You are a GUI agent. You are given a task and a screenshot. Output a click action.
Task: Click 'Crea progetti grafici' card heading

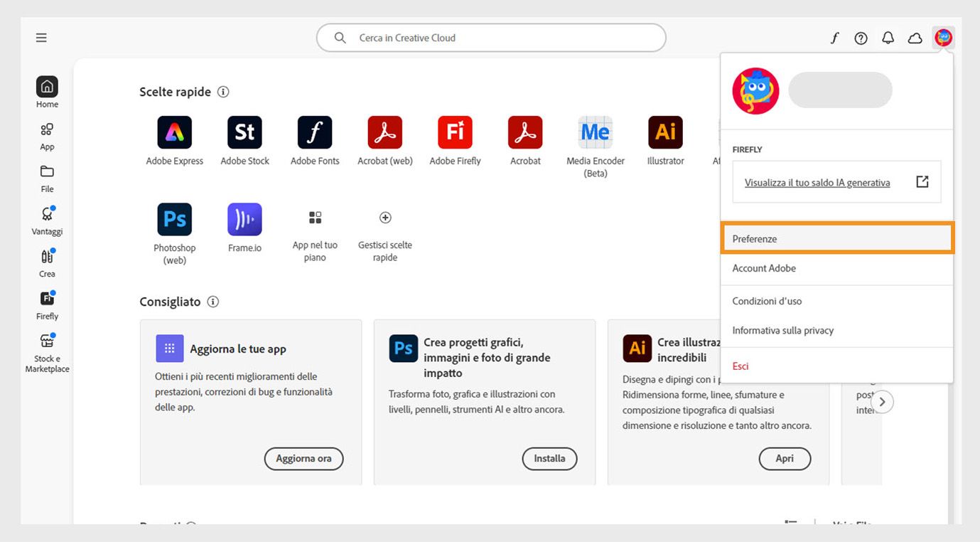(x=488, y=358)
